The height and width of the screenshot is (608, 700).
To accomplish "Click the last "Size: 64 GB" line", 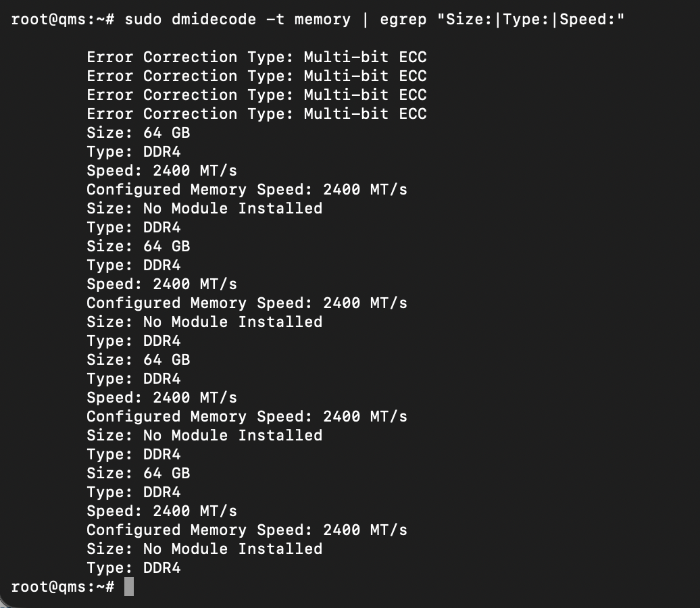I will (x=138, y=474).
